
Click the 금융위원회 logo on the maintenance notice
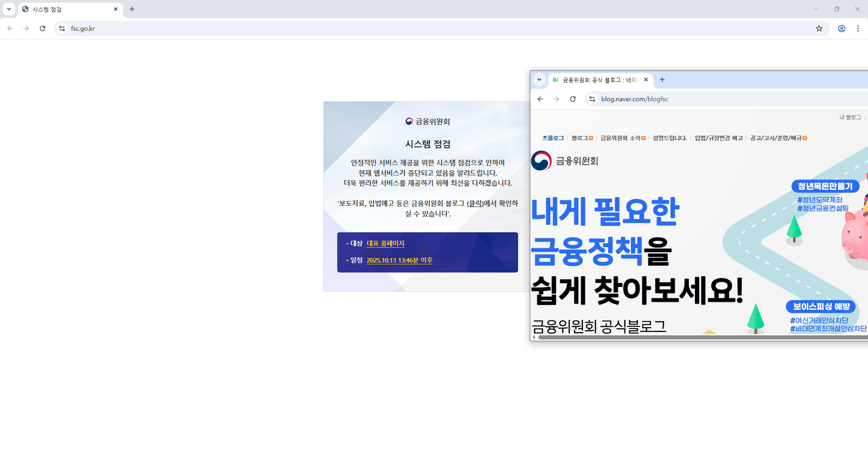[x=428, y=122]
